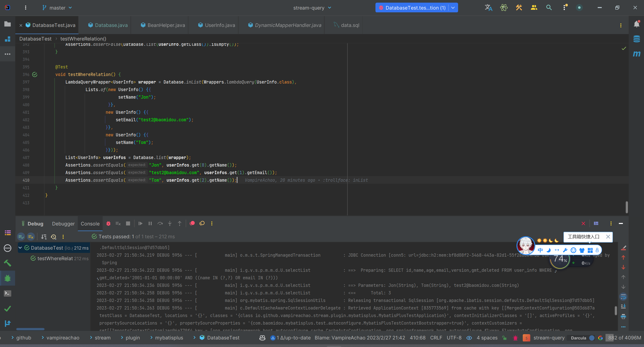Click the CRLF line separator status item
This screenshot has height=347, width=644.
point(436,338)
